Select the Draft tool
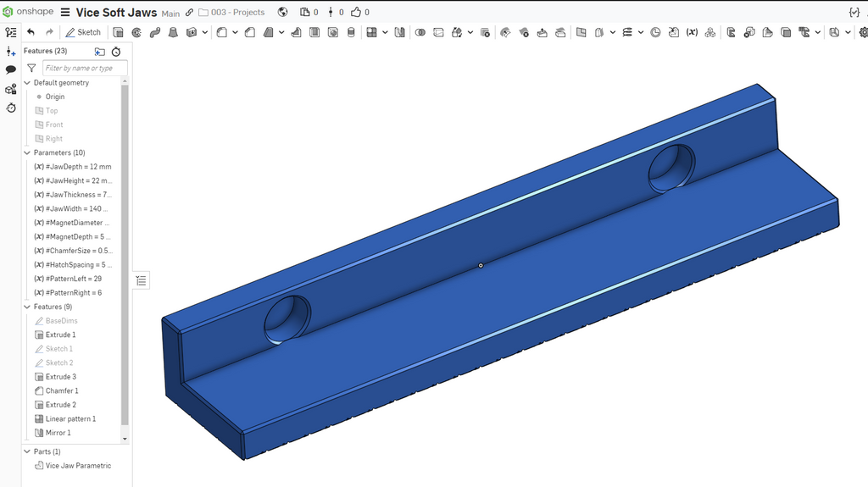Screen dimensions: 868x487 [x=269, y=33]
